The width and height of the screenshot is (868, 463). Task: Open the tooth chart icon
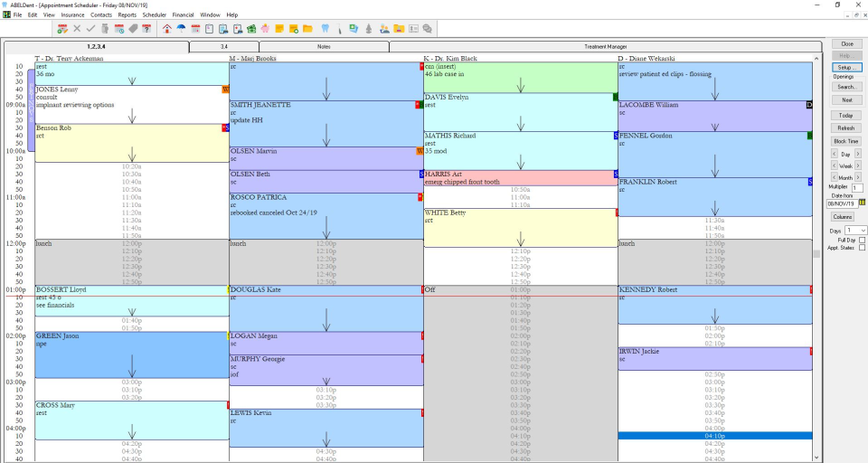tap(325, 29)
